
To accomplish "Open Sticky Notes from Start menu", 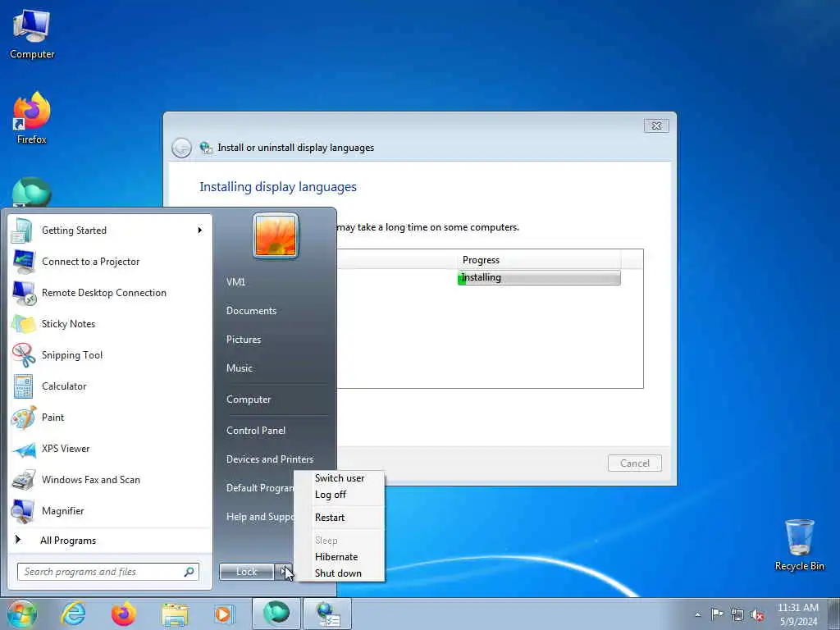I will (111, 323).
